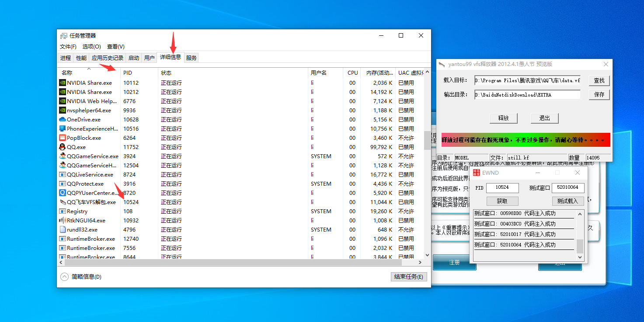Click the PhoneExperienceHost process icon
The image size is (644, 322).
[62, 128]
